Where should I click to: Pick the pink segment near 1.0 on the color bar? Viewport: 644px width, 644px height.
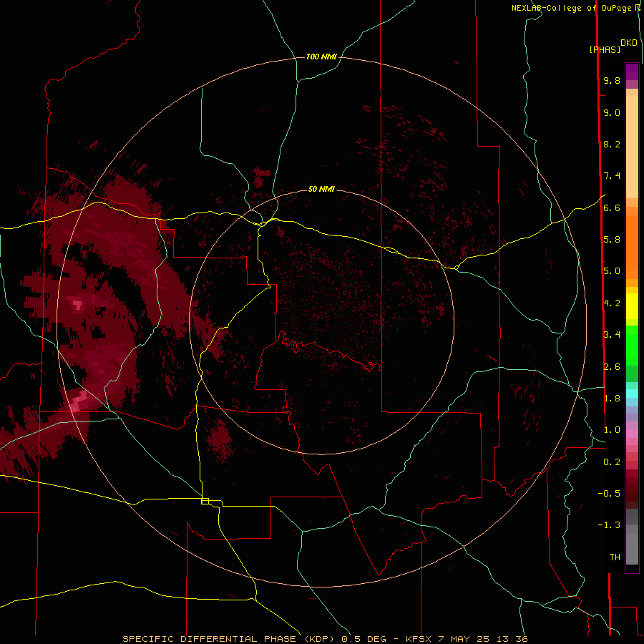click(x=632, y=434)
